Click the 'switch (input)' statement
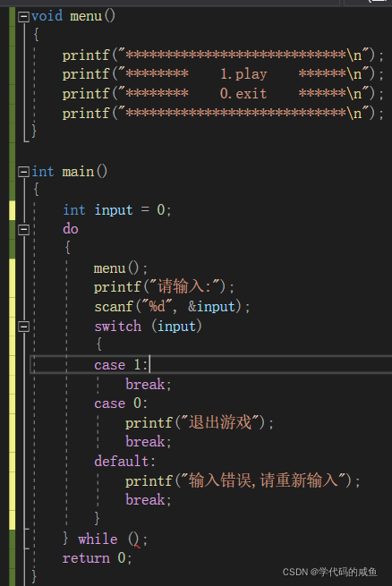The height and width of the screenshot is (586, 392). 148,327
